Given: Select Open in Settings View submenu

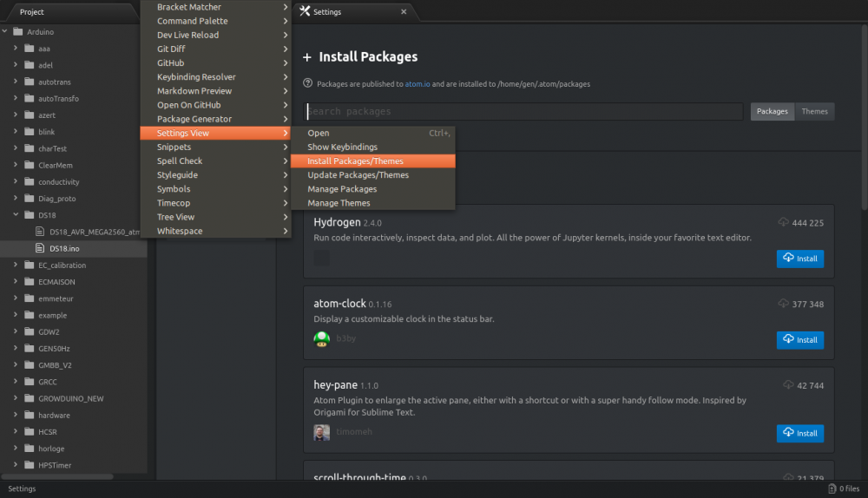Looking at the screenshot, I should pos(373,133).
